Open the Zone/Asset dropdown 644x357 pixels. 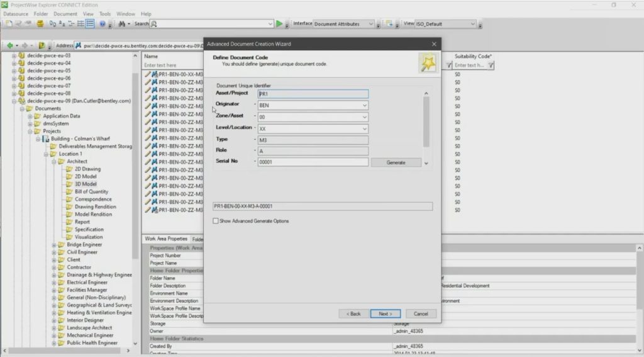pos(364,117)
